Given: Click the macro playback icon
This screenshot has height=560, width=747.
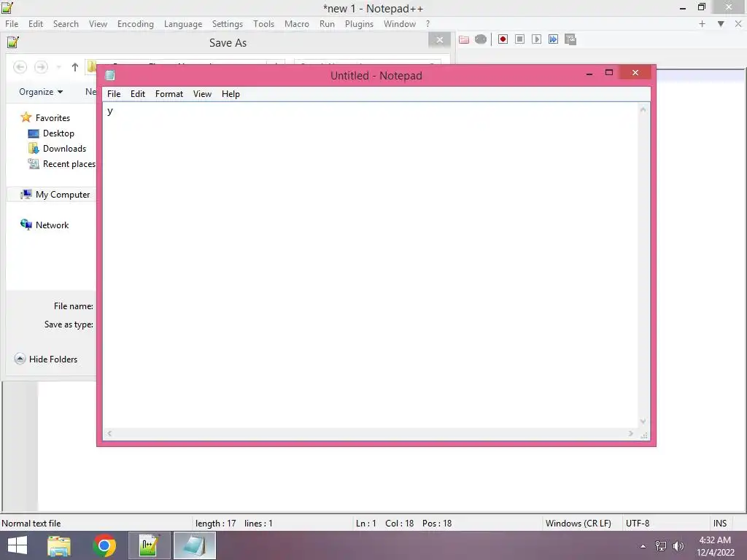Looking at the screenshot, I should [536, 39].
